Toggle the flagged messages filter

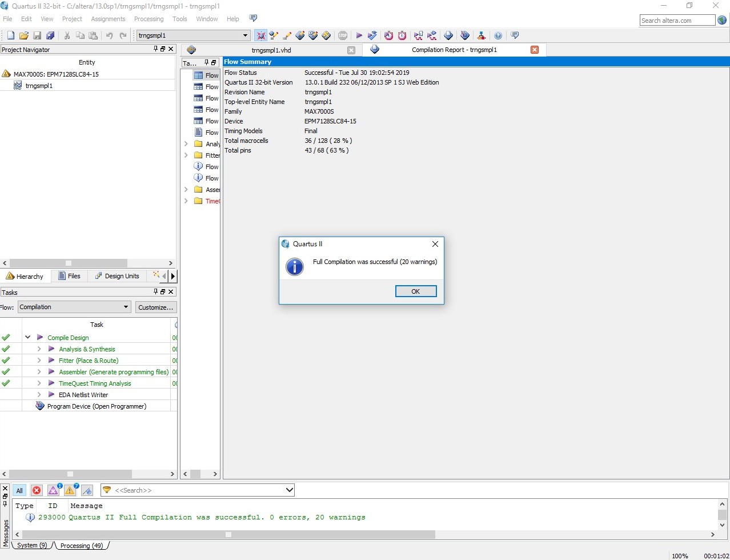[87, 490]
